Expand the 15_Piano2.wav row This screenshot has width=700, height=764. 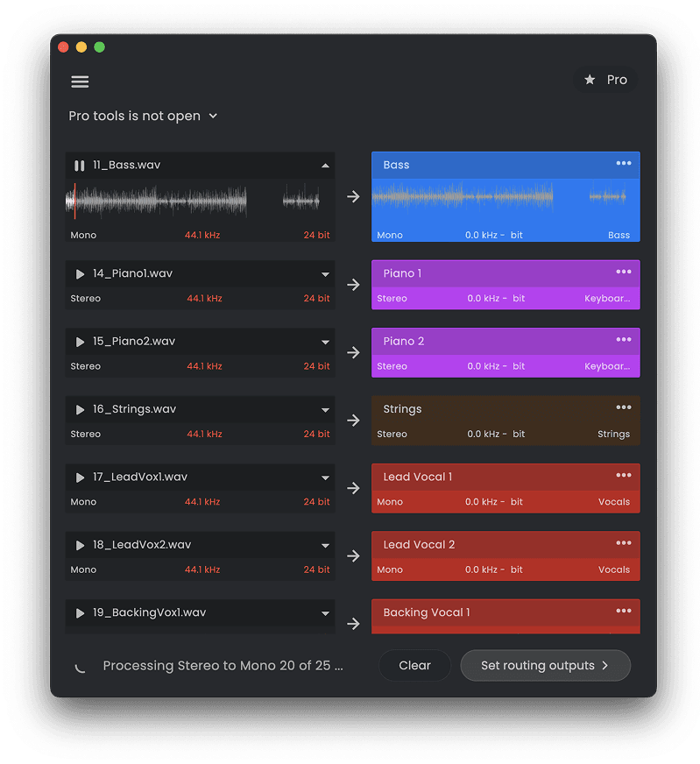(x=325, y=342)
